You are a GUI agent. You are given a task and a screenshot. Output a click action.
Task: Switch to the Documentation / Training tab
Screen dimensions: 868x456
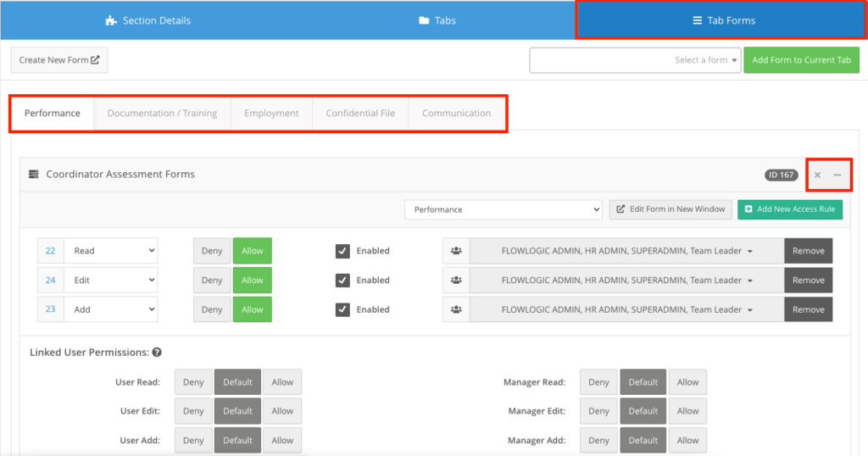coord(162,114)
